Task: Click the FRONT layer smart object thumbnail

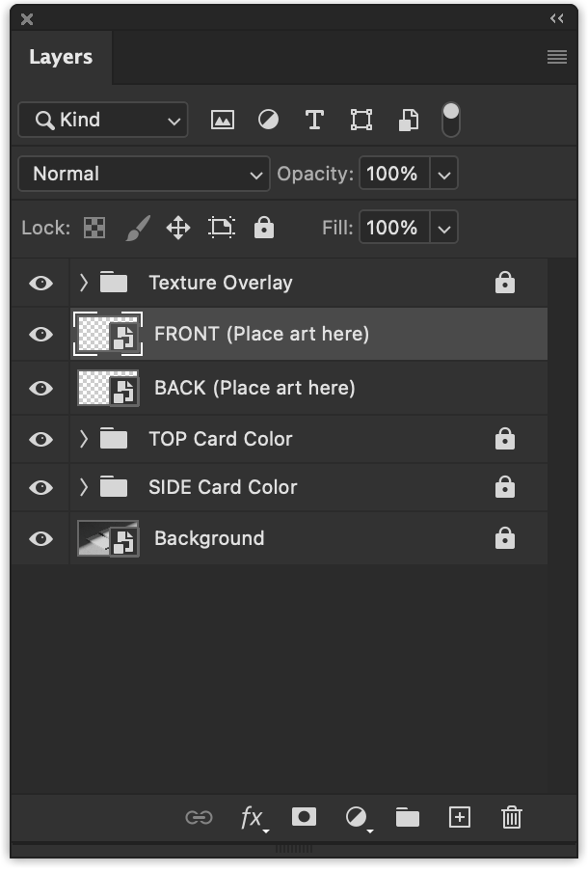Action: 108,334
